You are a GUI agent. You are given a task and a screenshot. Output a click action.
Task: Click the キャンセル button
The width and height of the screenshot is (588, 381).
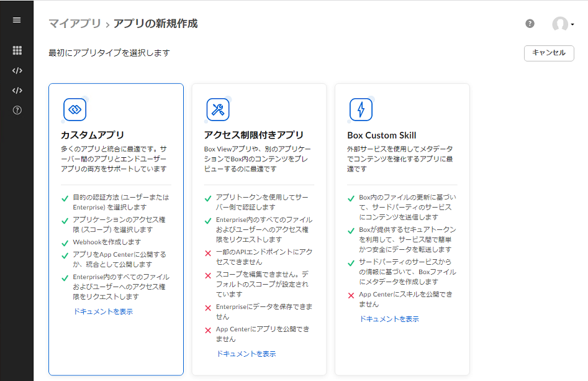pyautogui.click(x=548, y=53)
